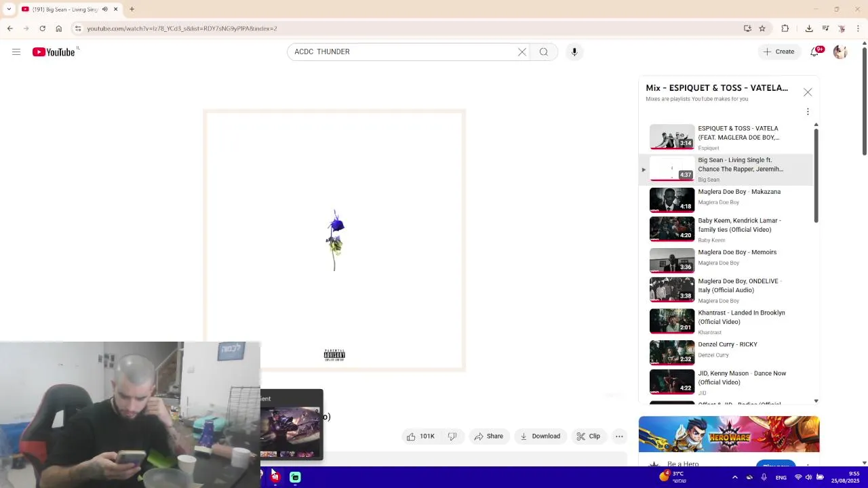Image resolution: width=868 pixels, height=488 pixels.
Task: Create a Clip of the video
Action: (x=588, y=436)
